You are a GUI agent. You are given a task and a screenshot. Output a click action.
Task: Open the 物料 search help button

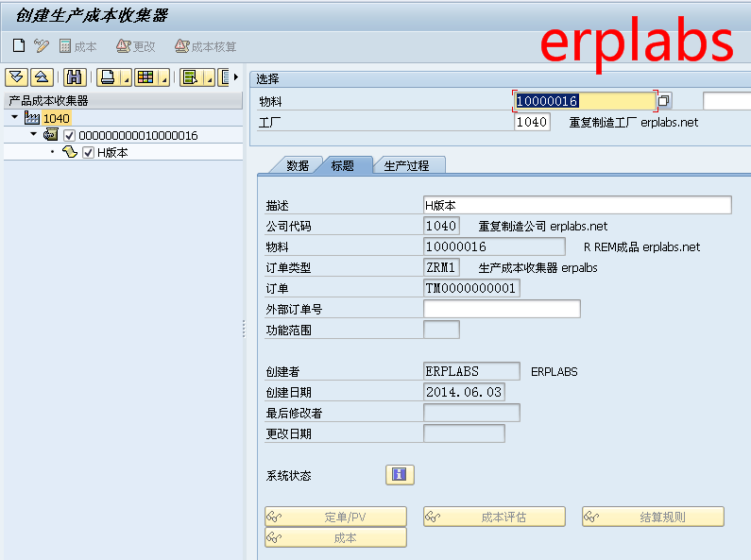pos(664,101)
